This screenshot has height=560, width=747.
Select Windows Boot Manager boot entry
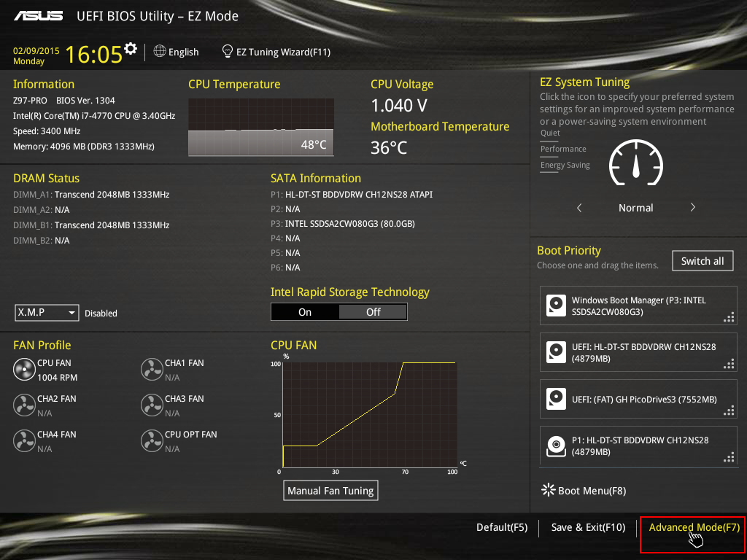click(638, 306)
